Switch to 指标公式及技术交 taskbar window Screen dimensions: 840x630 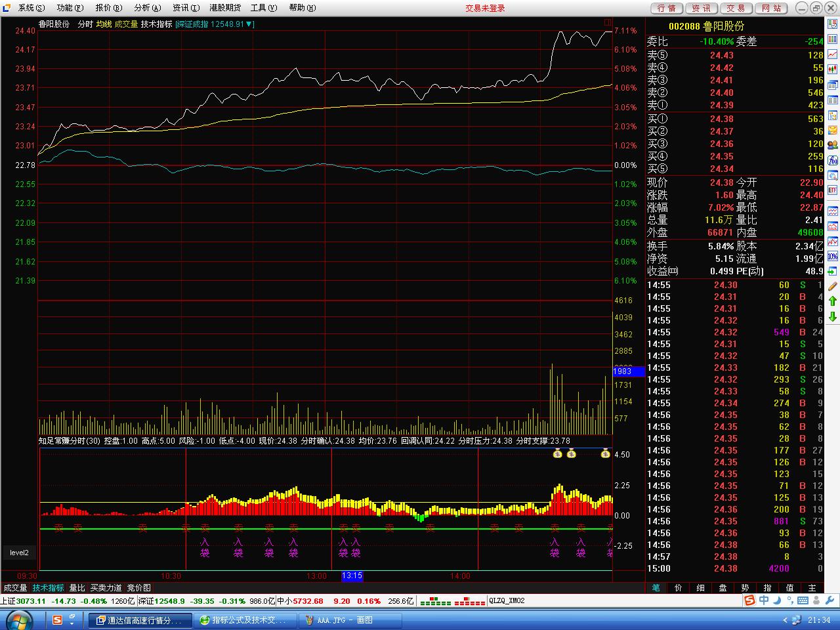tap(245, 620)
